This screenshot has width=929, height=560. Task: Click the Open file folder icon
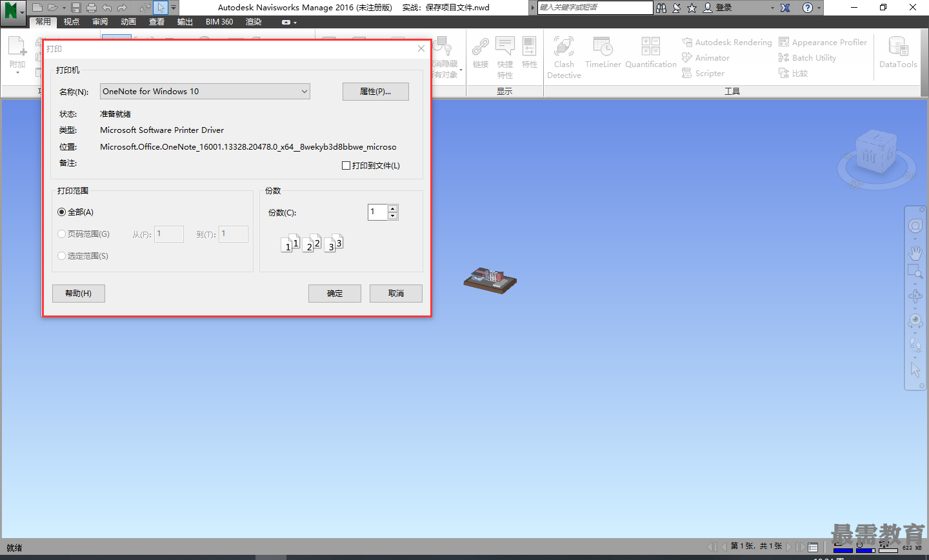(52, 8)
